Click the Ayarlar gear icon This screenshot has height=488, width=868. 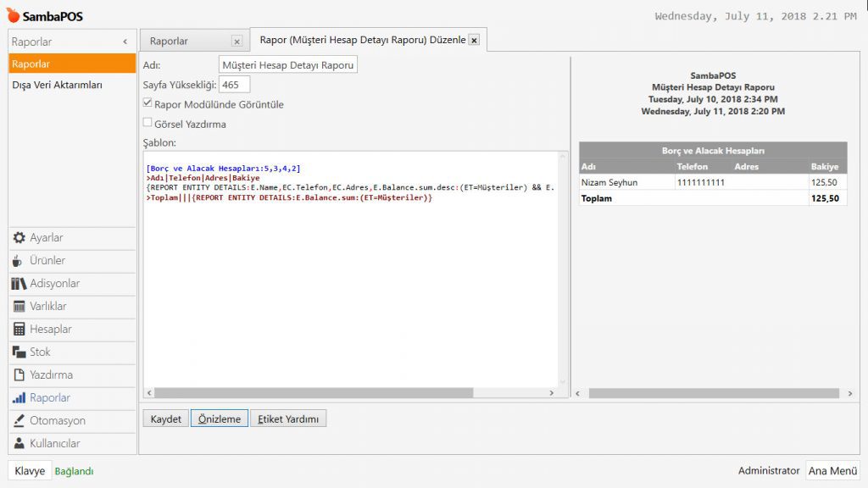[19, 238]
